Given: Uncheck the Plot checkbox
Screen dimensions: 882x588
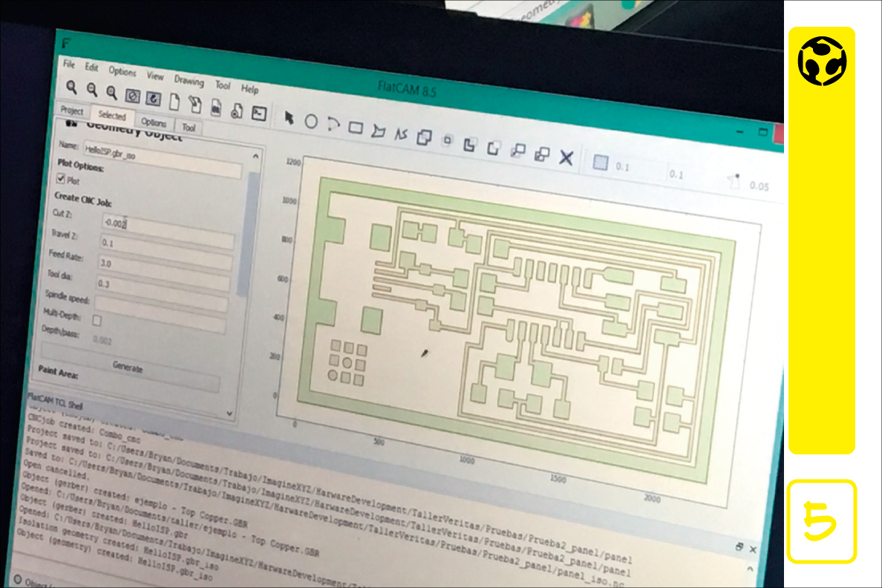Looking at the screenshot, I should [x=60, y=178].
